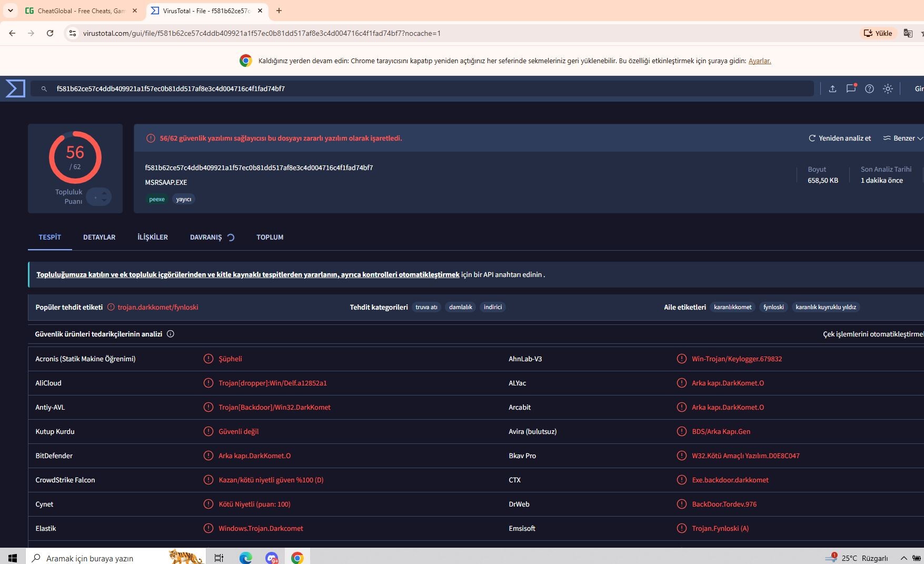Click the alert icon in Bkav Pro row

tap(682, 456)
